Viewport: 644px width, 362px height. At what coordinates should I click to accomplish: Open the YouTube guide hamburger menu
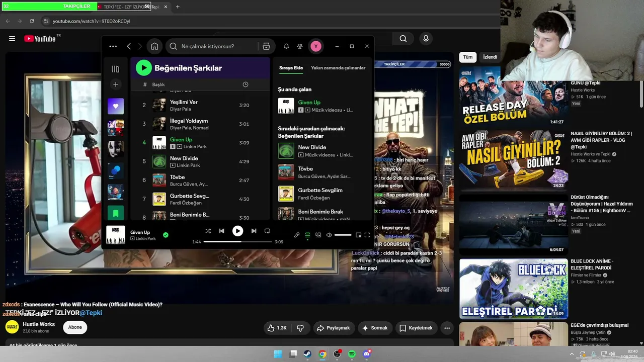(12, 39)
